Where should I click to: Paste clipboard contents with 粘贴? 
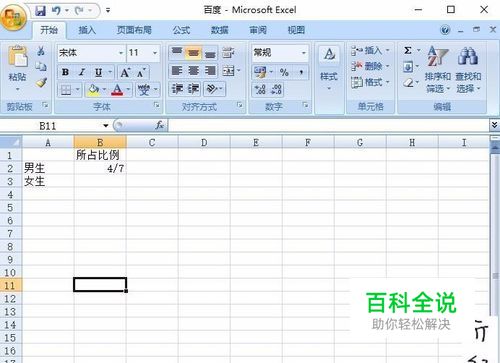click(17, 67)
